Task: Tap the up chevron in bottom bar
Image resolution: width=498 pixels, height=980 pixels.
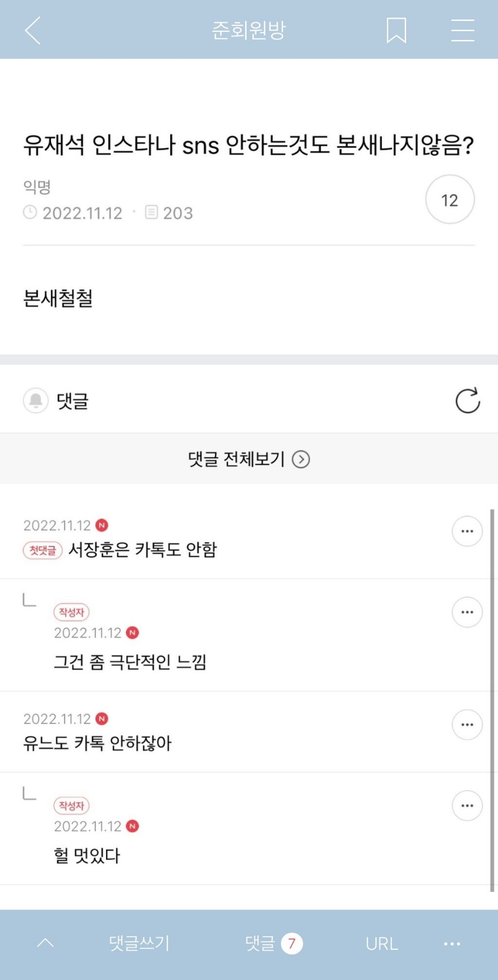Action: [45, 943]
